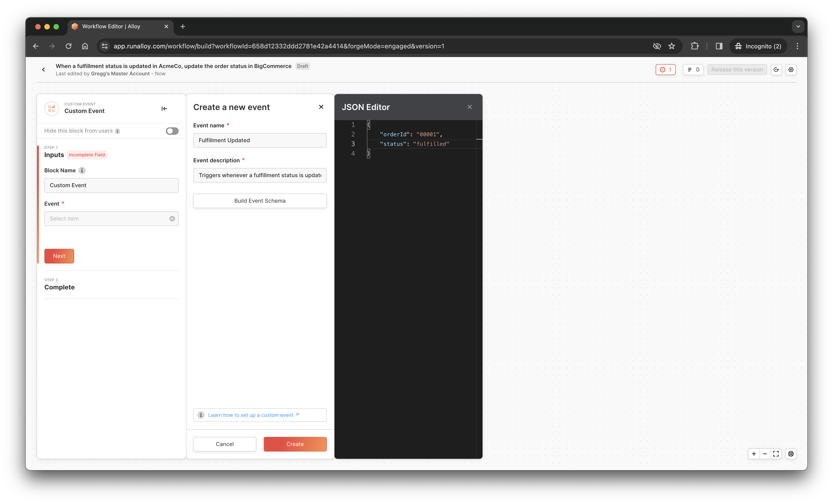This screenshot has height=504, width=833.
Task: Clear the Event select field
Action: 172,218
